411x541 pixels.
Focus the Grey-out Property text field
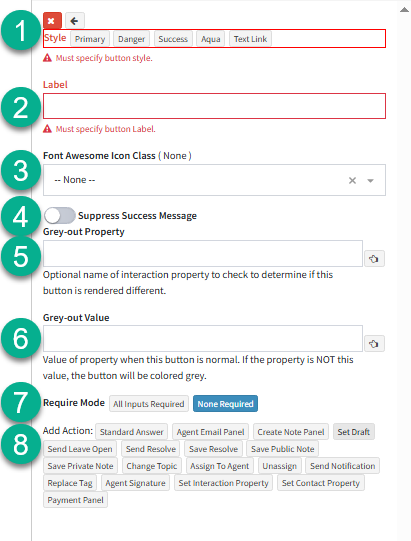pyautogui.click(x=203, y=254)
